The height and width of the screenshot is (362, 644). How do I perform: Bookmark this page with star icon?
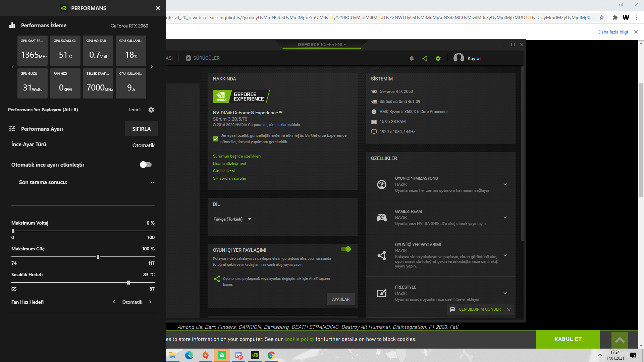coord(602,17)
